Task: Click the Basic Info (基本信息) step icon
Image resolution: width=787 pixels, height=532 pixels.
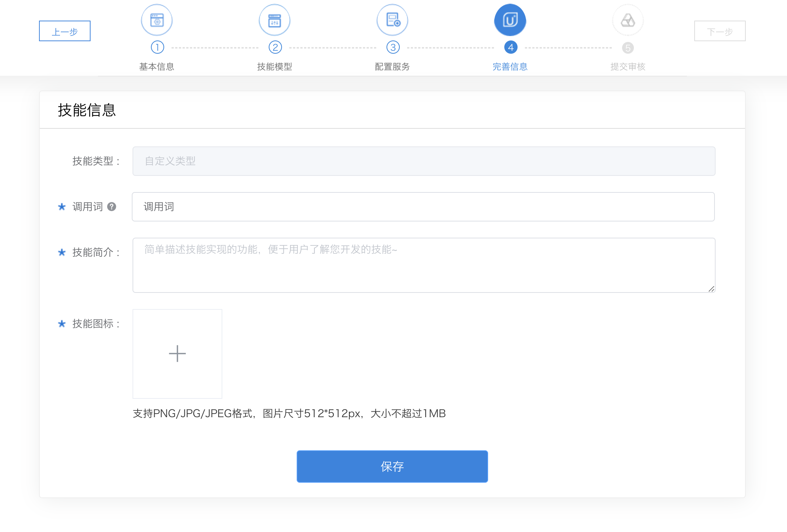Action: coord(157,20)
